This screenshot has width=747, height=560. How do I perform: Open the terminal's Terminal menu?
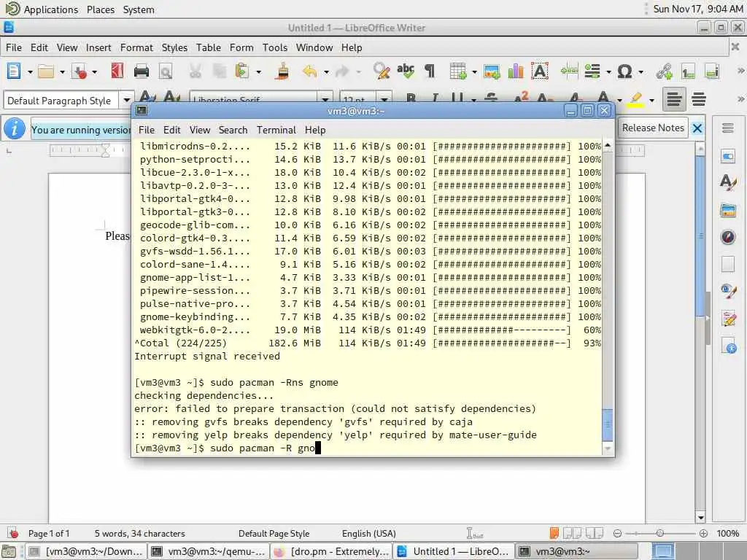pos(276,130)
